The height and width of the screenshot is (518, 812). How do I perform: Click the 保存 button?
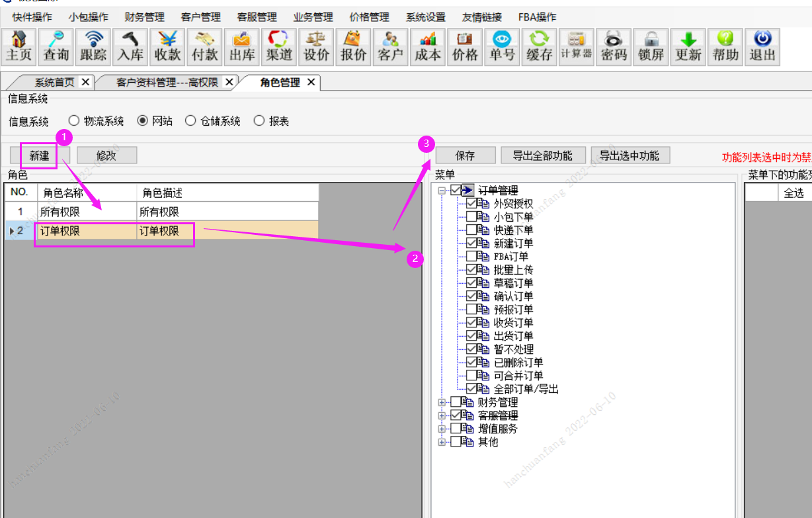click(x=465, y=155)
